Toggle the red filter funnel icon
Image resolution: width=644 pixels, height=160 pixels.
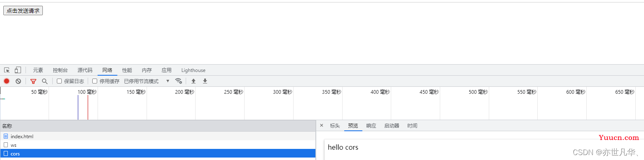[33, 81]
